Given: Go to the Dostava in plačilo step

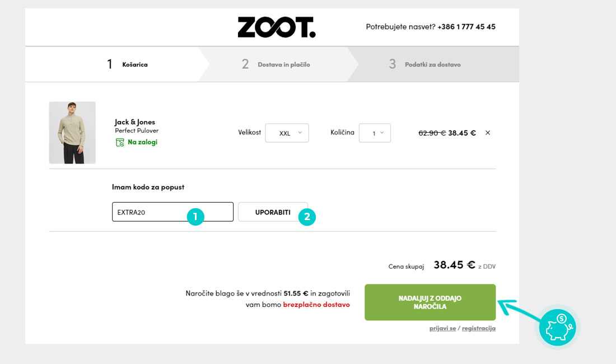Looking at the screenshot, I should 276,64.
